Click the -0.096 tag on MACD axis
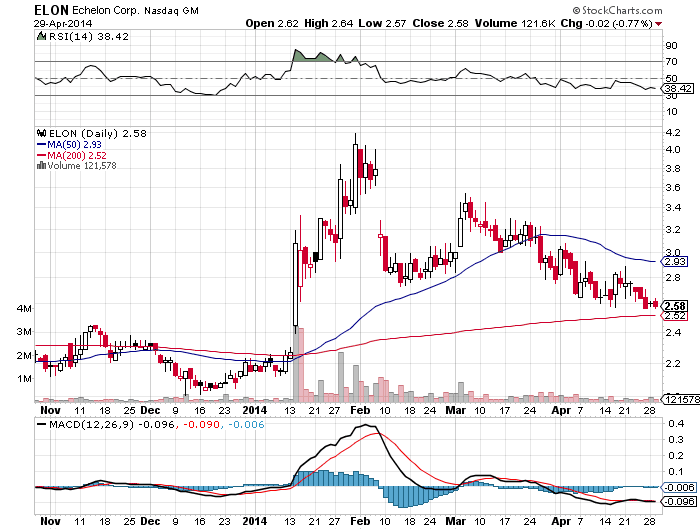Viewport: 700px width, 530px height. pos(680,501)
